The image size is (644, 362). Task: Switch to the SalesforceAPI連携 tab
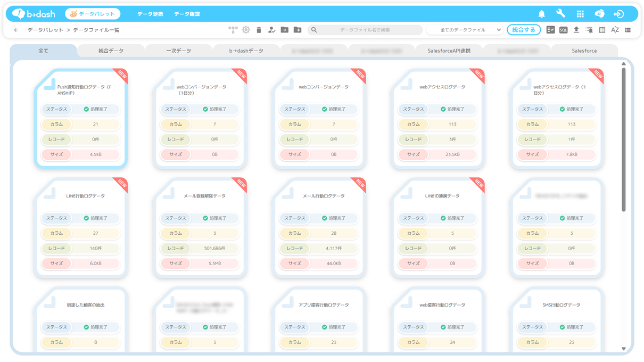point(449,51)
